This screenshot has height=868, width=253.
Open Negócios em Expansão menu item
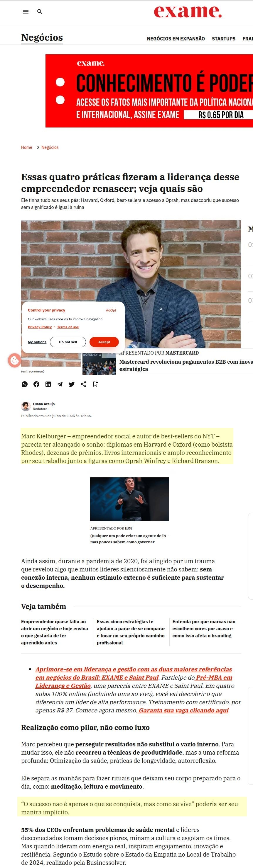tap(176, 39)
